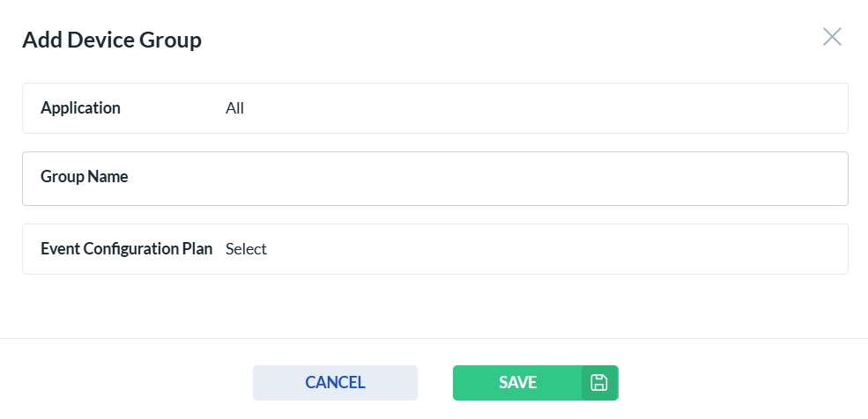The height and width of the screenshot is (419, 868).
Task: Focus the Group Name input field
Action: tap(485, 178)
